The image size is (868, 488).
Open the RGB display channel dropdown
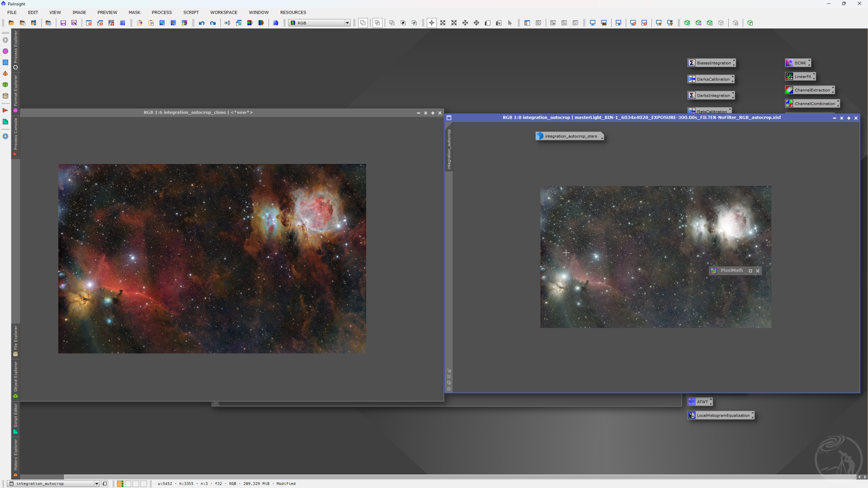347,23
